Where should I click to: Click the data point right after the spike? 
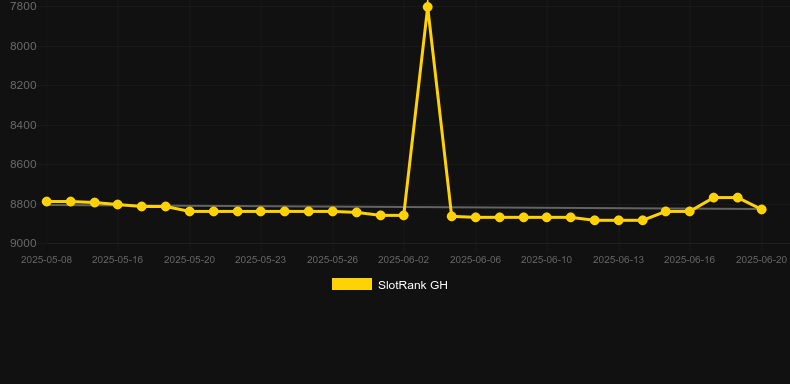pyautogui.click(x=451, y=216)
